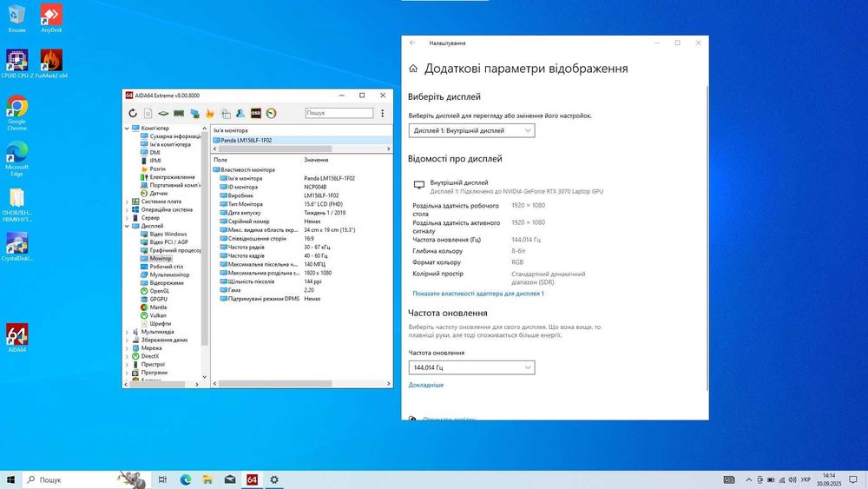Click the Windows Start button
This screenshot has height=489, width=868.
click(x=10, y=479)
